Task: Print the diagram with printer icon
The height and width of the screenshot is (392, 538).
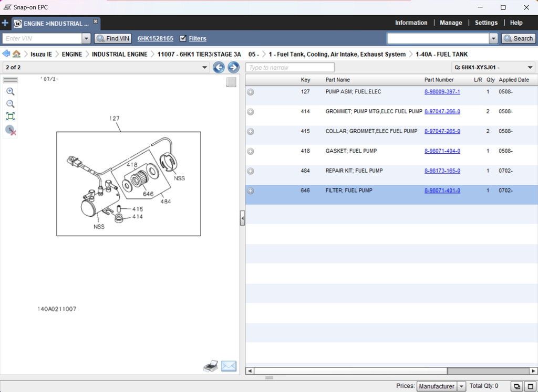Action: (x=210, y=366)
